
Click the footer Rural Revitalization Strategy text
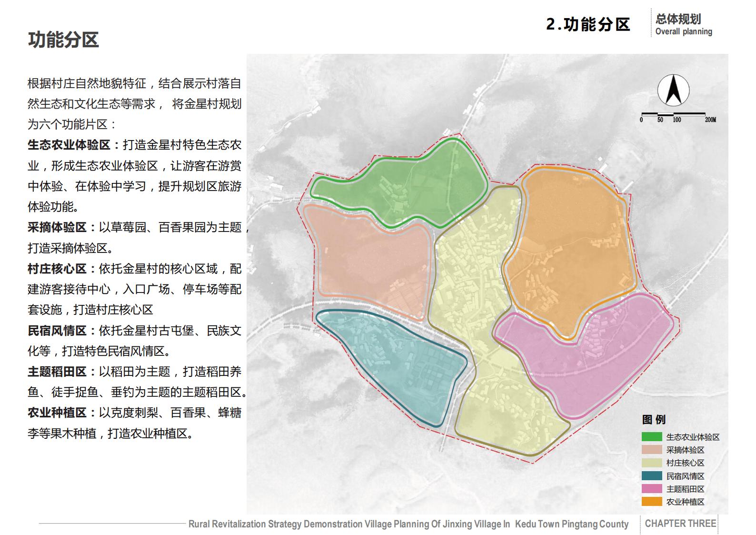(408, 524)
